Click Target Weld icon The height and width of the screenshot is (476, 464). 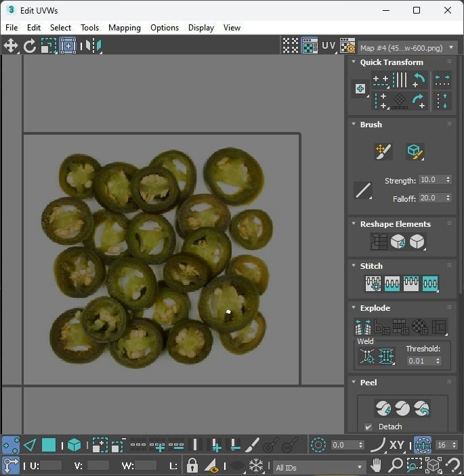pos(367,356)
